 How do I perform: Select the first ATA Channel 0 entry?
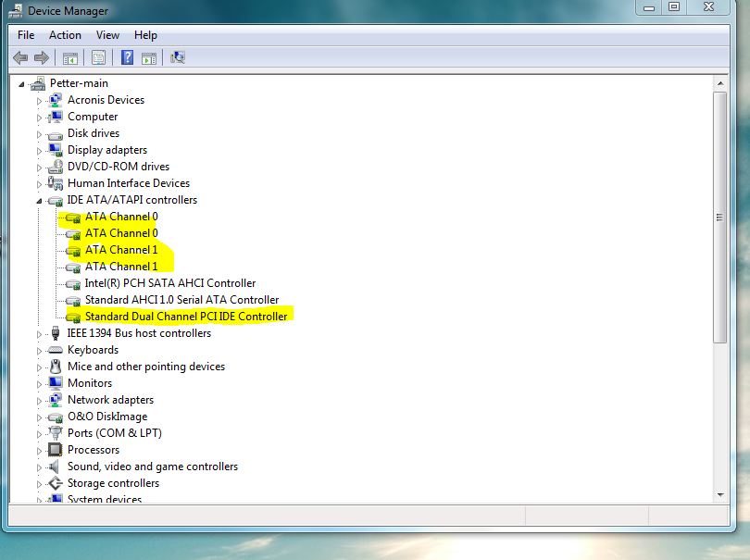[121, 217]
